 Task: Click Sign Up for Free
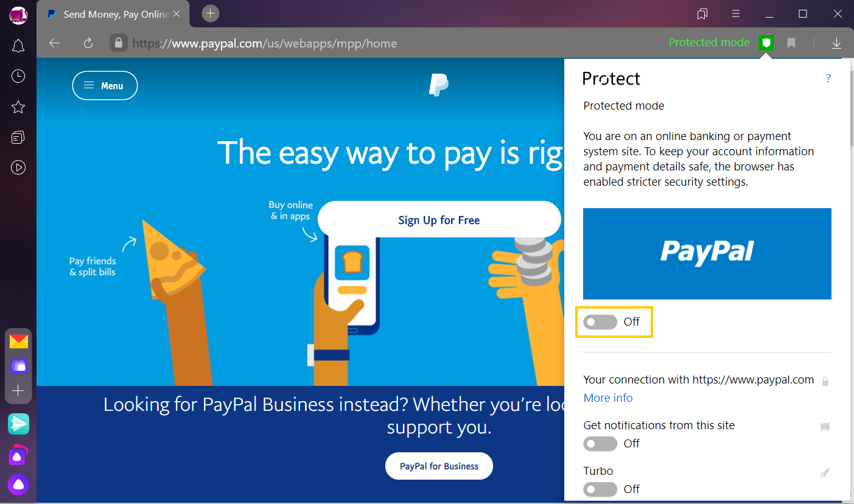(x=439, y=220)
